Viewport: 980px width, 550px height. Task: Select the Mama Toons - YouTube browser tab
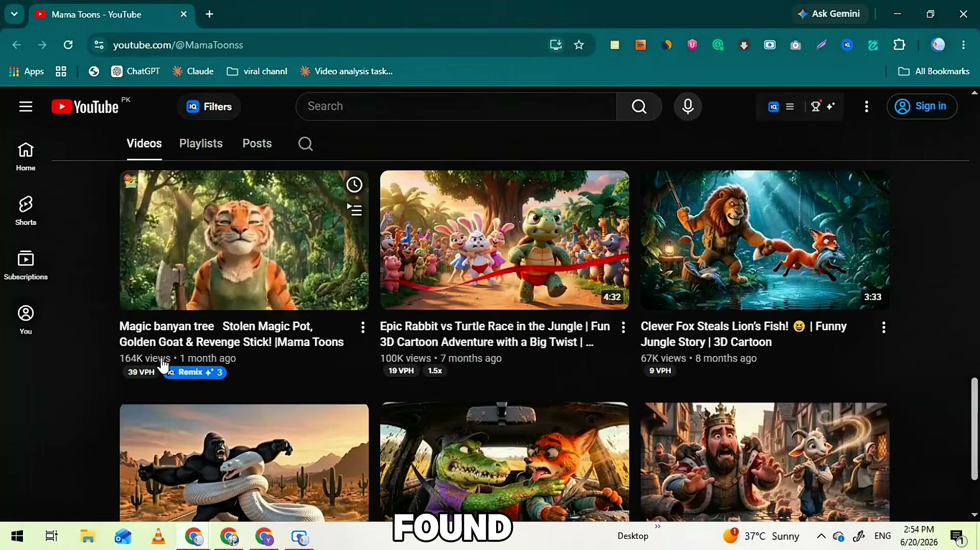(x=111, y=14)
